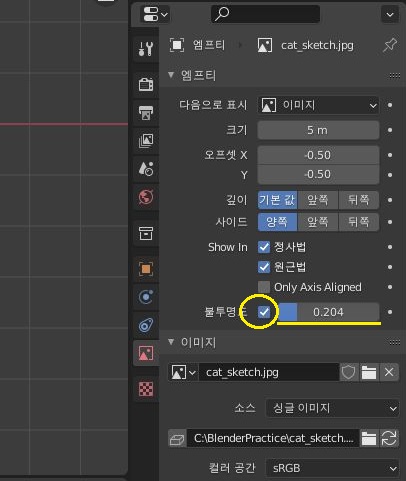406x481 pixels.
Task: Click animate dot beside 정사법
Action: pyautogui.click(x=390, y=247)
